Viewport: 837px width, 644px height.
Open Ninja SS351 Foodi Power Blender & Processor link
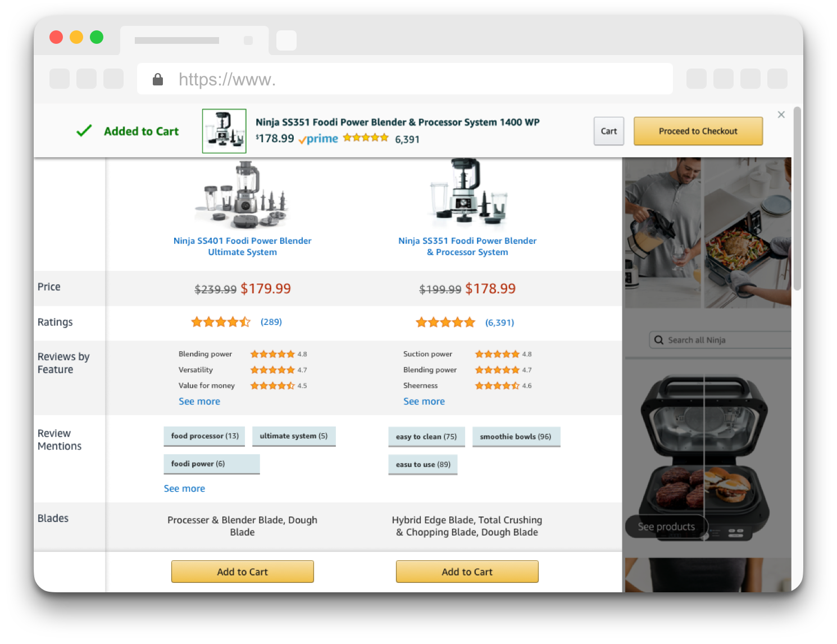point(467,246)
